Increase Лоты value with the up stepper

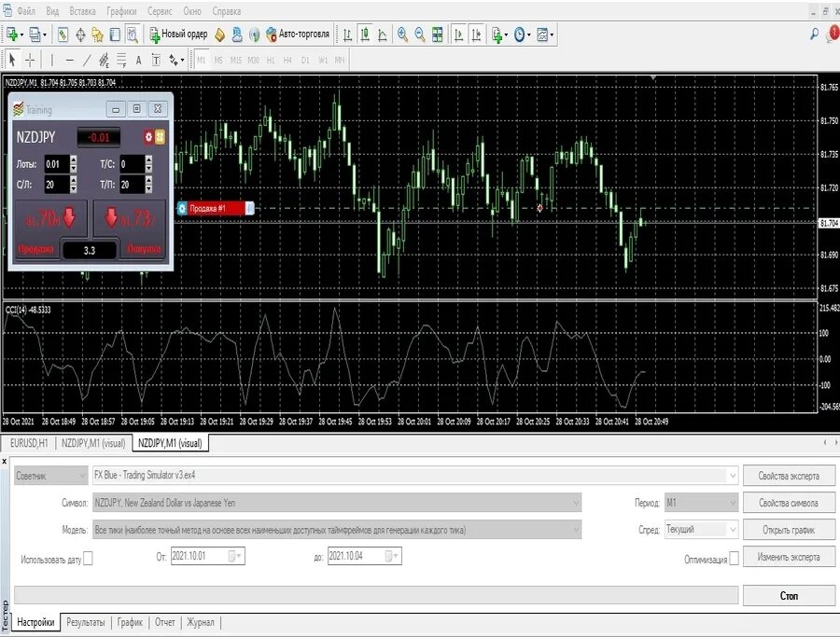[73, 160]
